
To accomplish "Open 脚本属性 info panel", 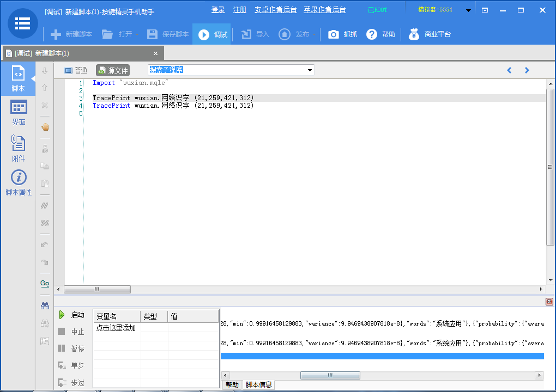I will 19,182.
